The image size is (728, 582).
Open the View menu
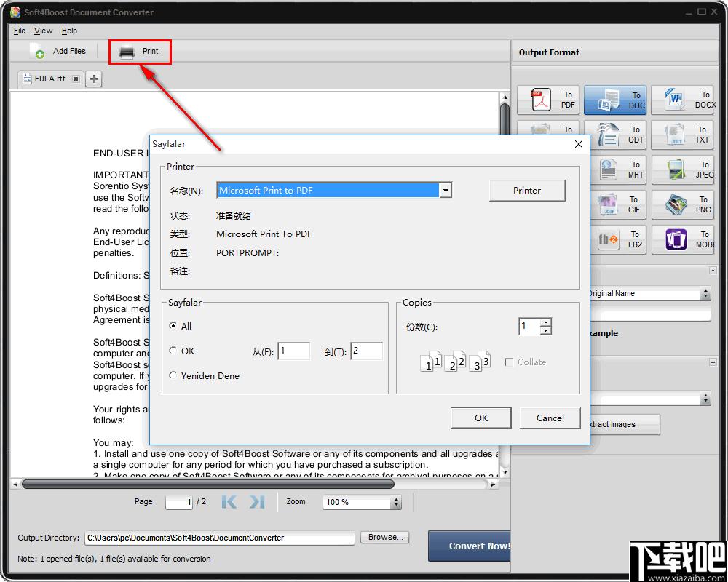point(43,31)
